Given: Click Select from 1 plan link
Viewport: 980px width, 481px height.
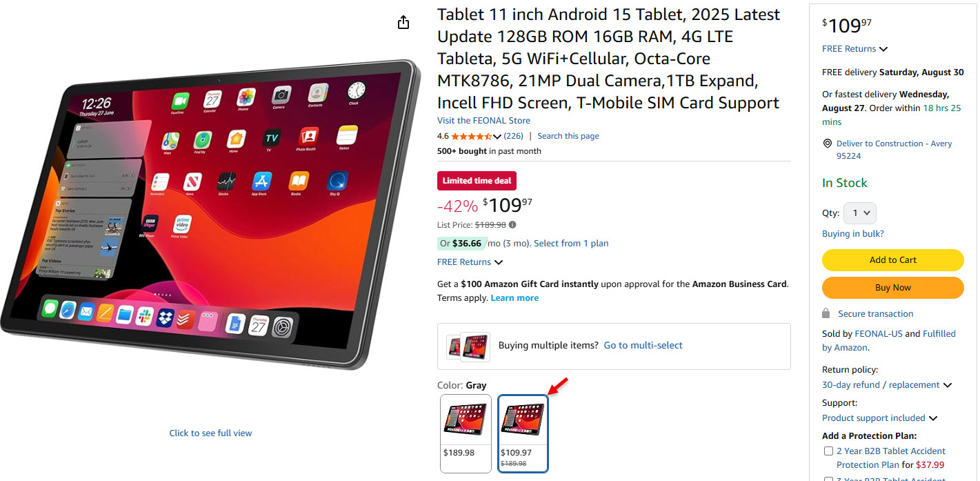Looking at the screenshot, I should (571, 244).
